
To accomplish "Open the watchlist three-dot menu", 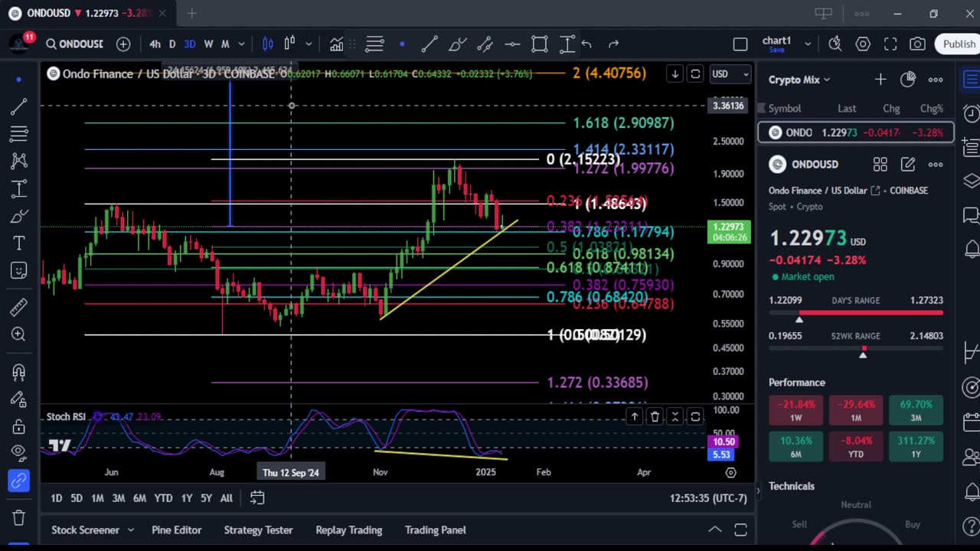I will tap(936, 79).
